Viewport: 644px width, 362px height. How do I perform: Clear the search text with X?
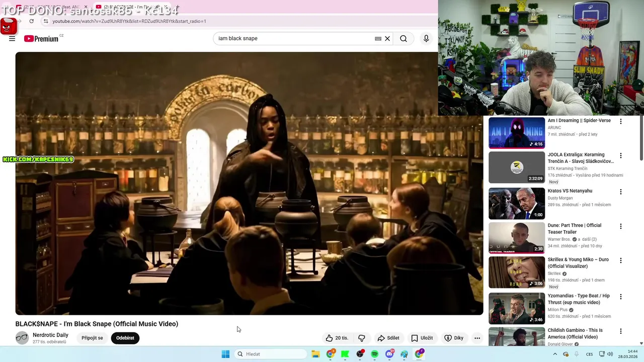click(387, 39)
